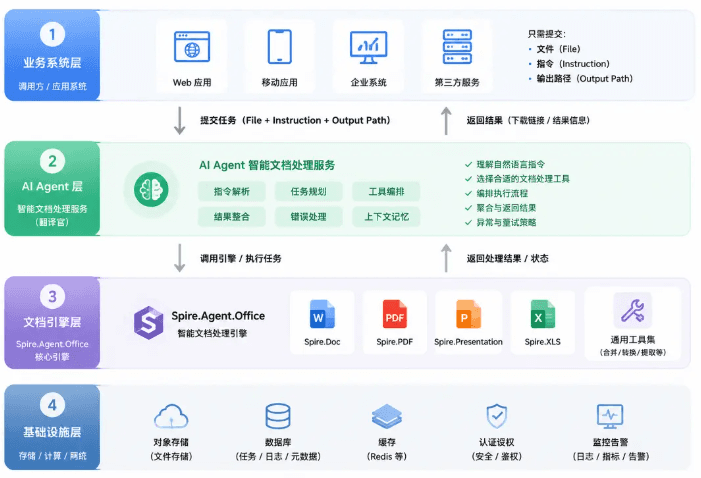Select the Spire.PDF red file icon
This screenshot has height=478, width=701.
(x=394, y=314)
